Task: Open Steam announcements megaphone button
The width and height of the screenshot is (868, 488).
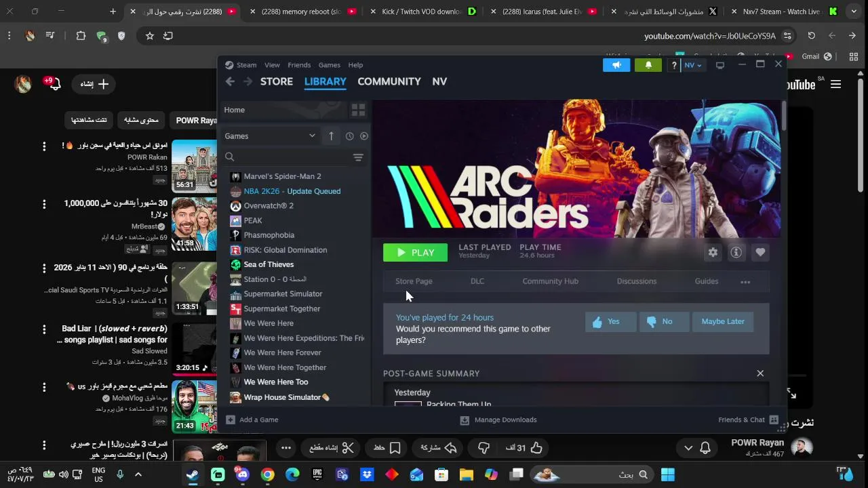Action: coord(616,65)
